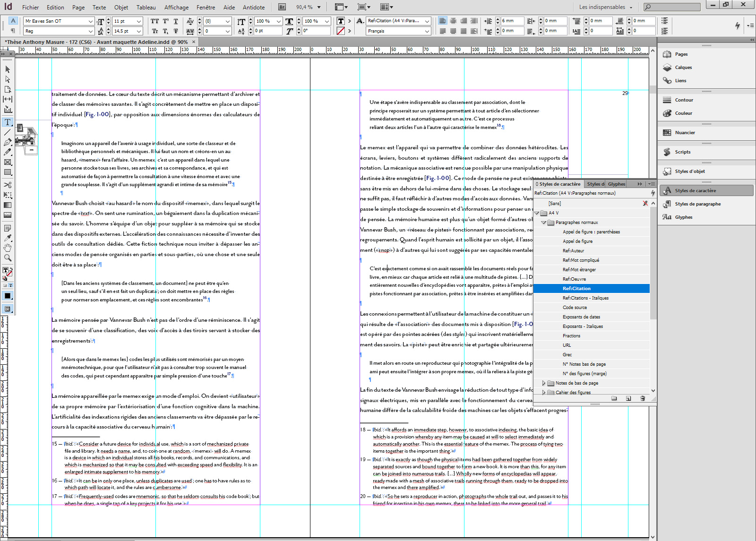756x541 pixels.
Task: Open the Edition menu
Action: pos(55,8)
